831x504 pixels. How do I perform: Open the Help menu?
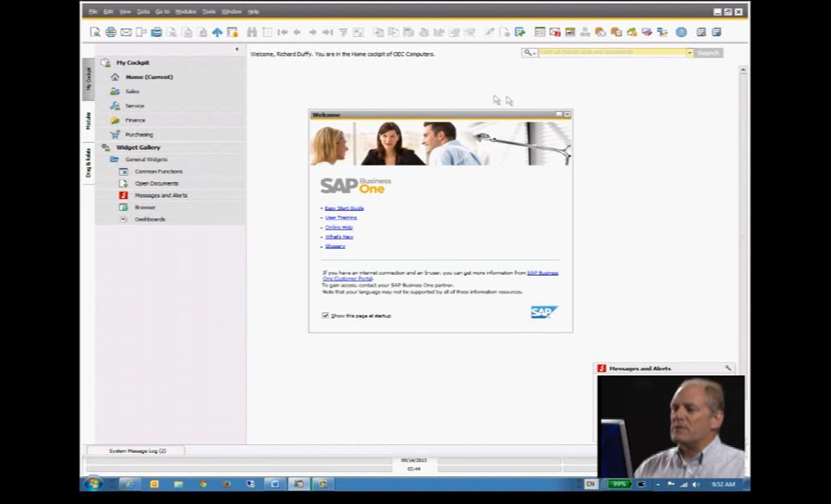pyautogui.click(x=253, y=12)
